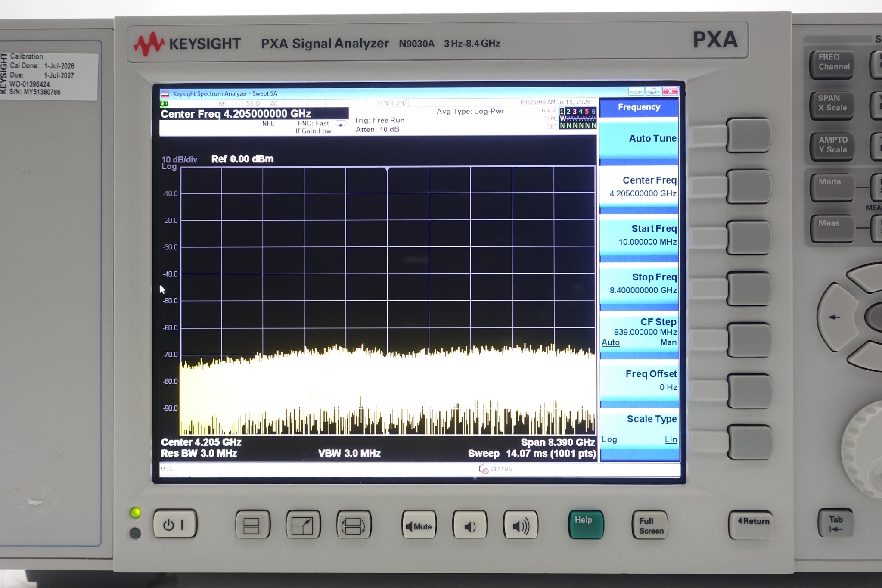Hit the Mute speaker button
The width and height of the screenshot is (882, 588).
(x=419, y=525)
